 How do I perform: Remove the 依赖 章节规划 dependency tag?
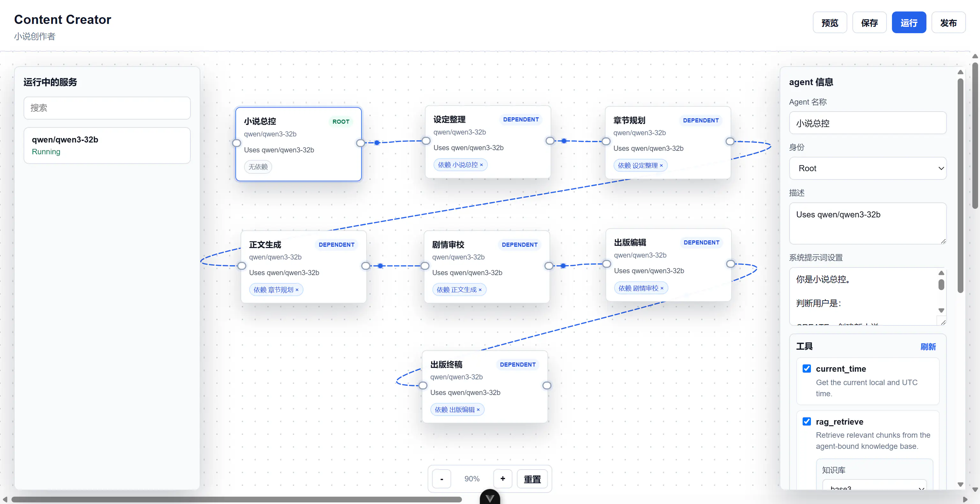click(x=297, y=290)
